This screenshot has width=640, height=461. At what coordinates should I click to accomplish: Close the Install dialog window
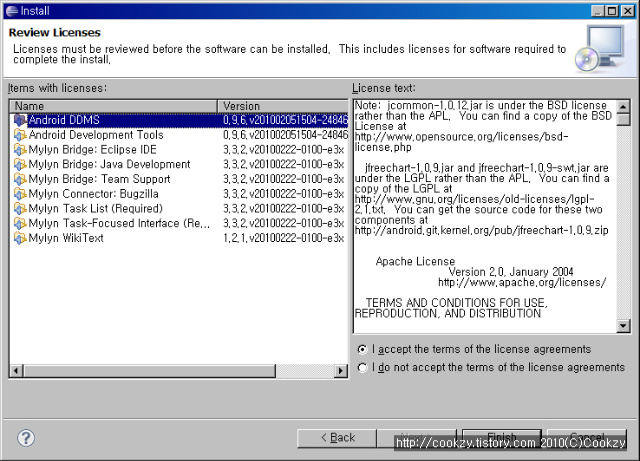point(628,11)
